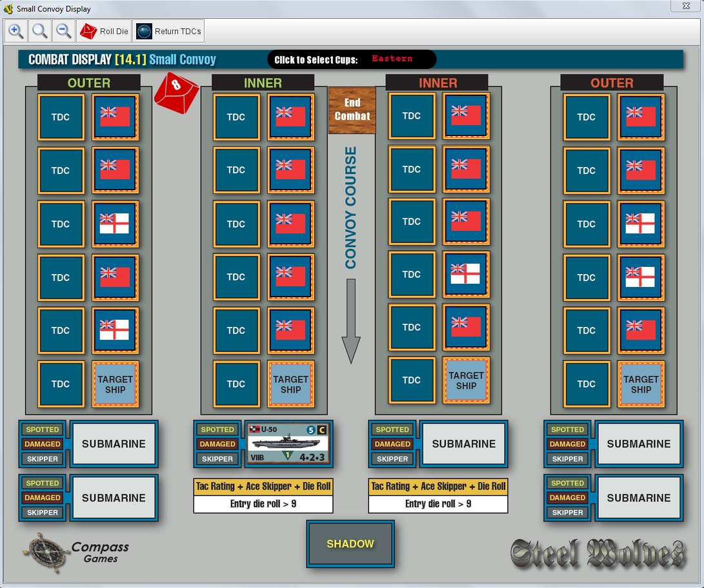Toggle the SKIPPER marker on a submarine

tap(42, 458)
